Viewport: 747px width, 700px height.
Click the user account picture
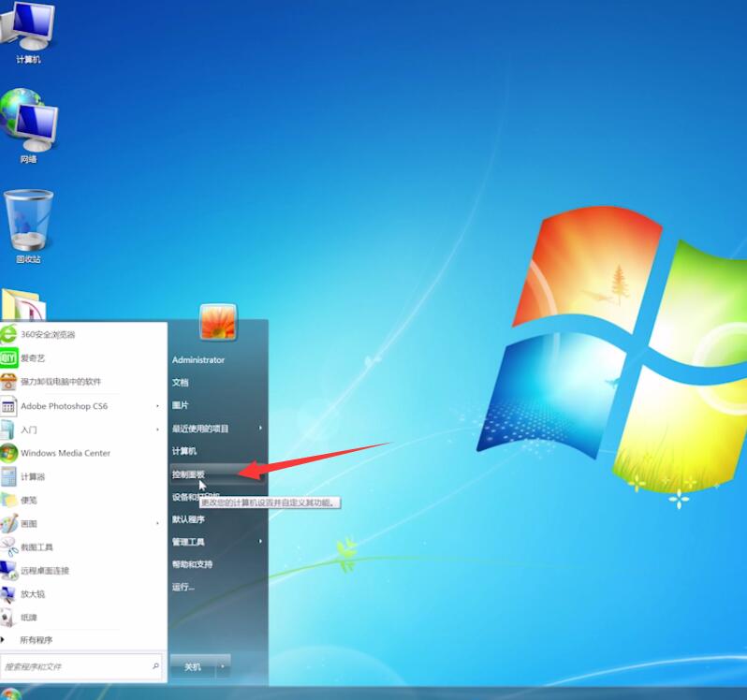[218, 322]
